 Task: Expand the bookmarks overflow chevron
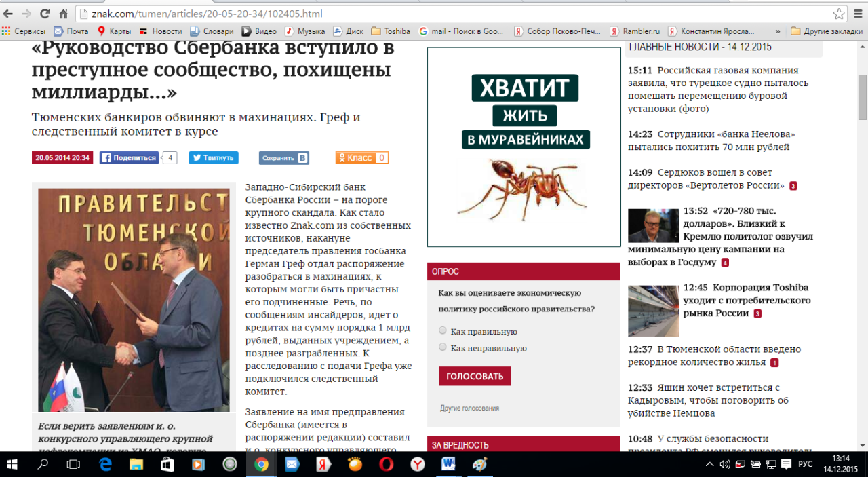(778, 31)
